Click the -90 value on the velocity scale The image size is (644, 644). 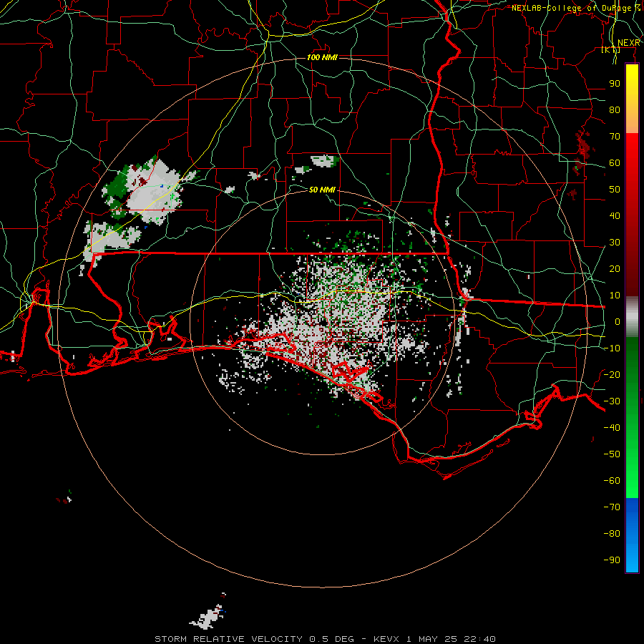pos(612,560)
